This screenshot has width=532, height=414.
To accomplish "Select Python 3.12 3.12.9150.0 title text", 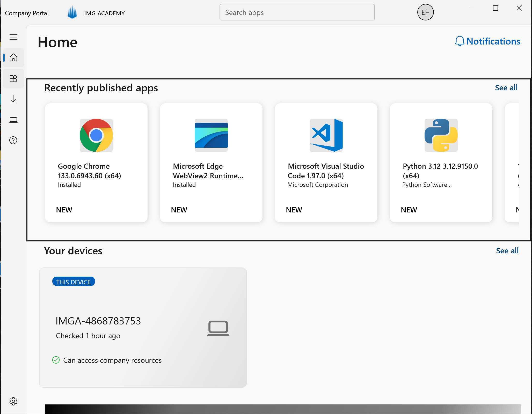I will point(440,171).
